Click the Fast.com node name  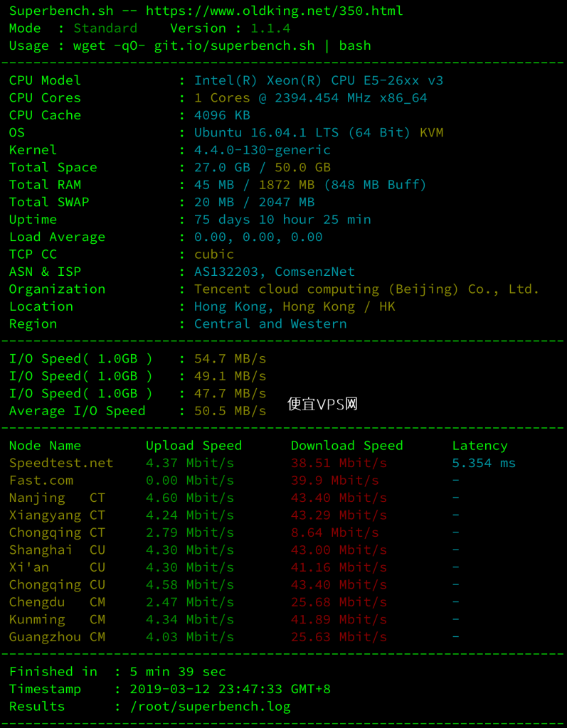point(41,481)
